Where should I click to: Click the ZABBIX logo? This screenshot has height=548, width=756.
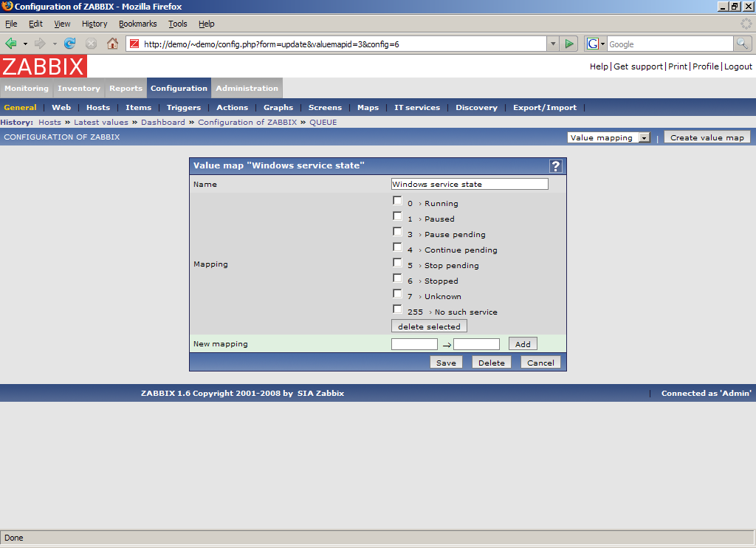44,66
